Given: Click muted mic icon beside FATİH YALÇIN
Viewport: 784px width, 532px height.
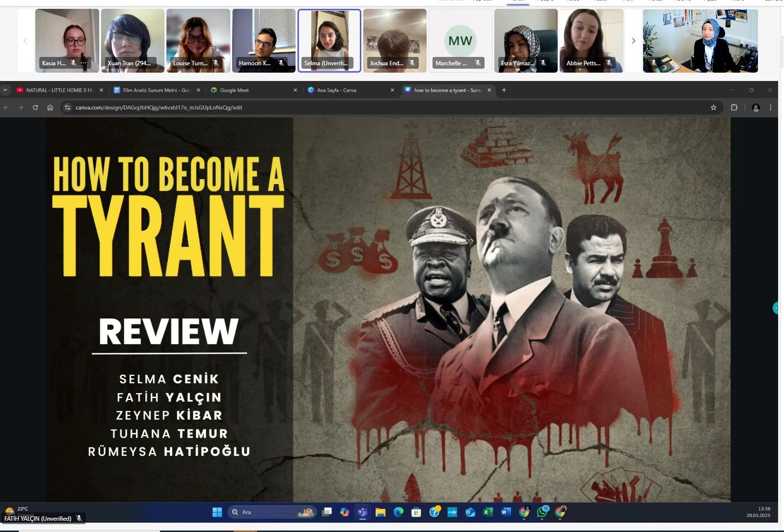Looking at the screenshot, I should (79, 518).
